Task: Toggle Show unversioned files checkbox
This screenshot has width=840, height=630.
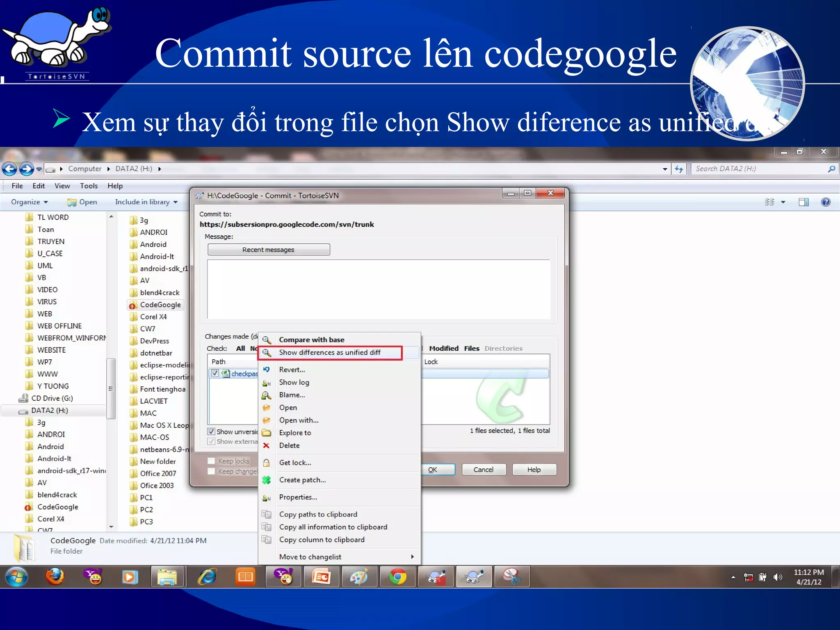Action: tap(211, 431)
